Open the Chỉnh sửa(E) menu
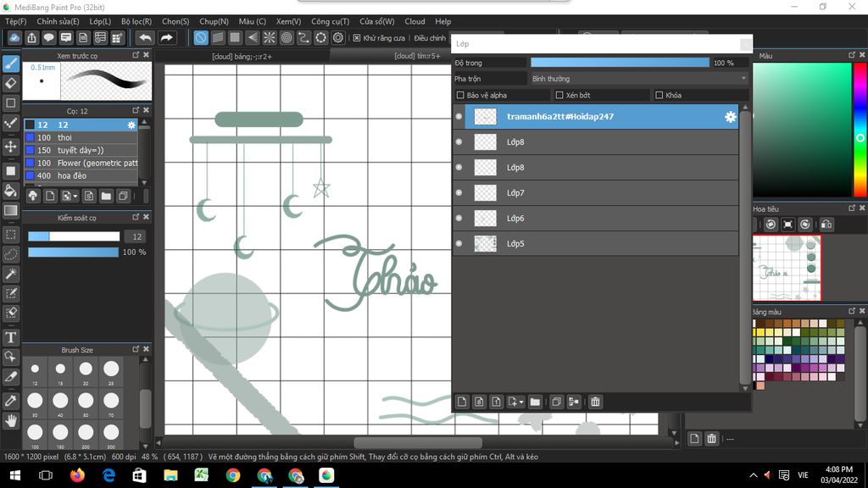The width and height of the screenshot is (868, 488). pyautogui.click(x=58, y=21)
